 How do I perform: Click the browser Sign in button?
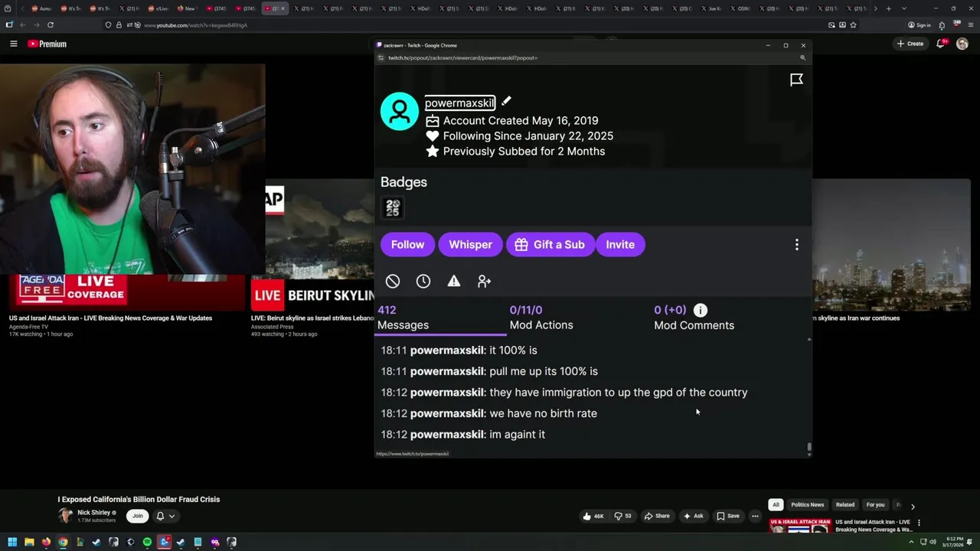pos(920,25)
